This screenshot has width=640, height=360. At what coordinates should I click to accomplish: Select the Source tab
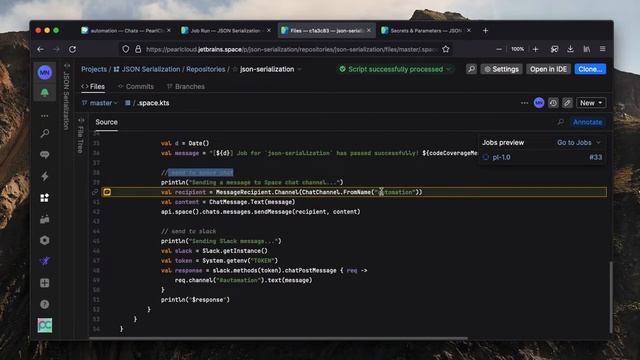pos(107,122)
